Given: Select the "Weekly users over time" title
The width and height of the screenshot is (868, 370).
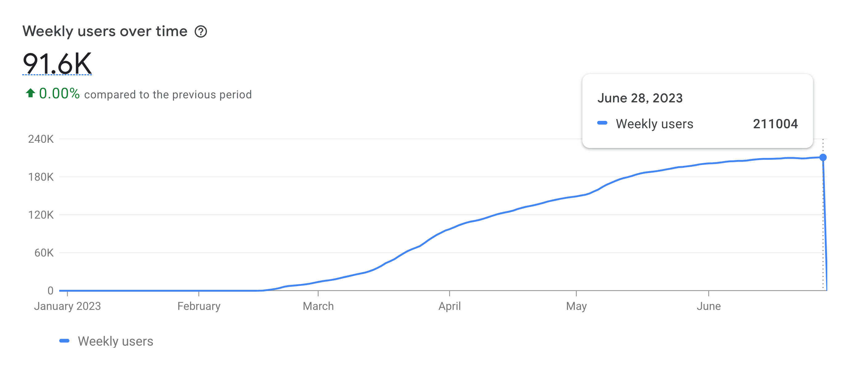Looking at the screenshot, I should tap(105, 31).
